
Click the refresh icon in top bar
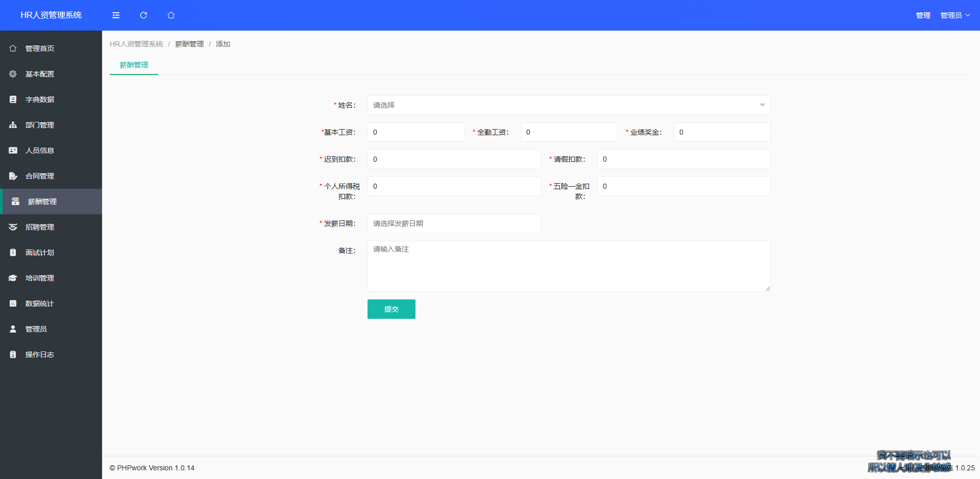click(x=143, y=15)
